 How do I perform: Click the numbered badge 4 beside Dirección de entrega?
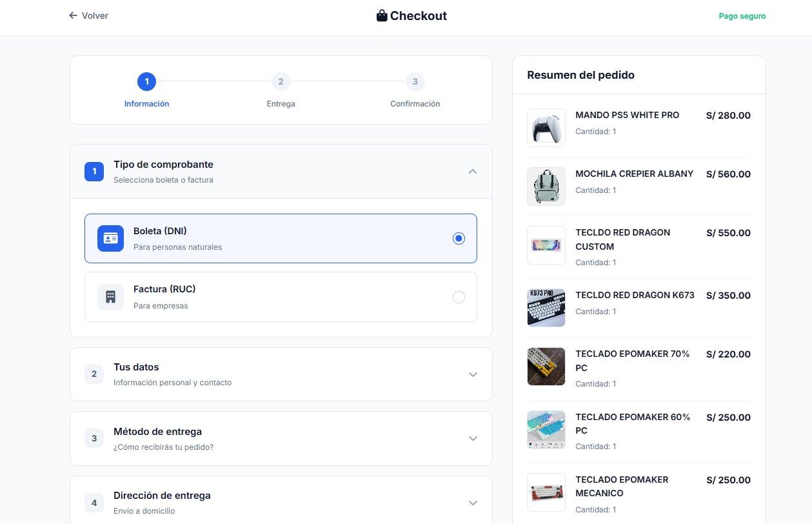coord(94,503)
